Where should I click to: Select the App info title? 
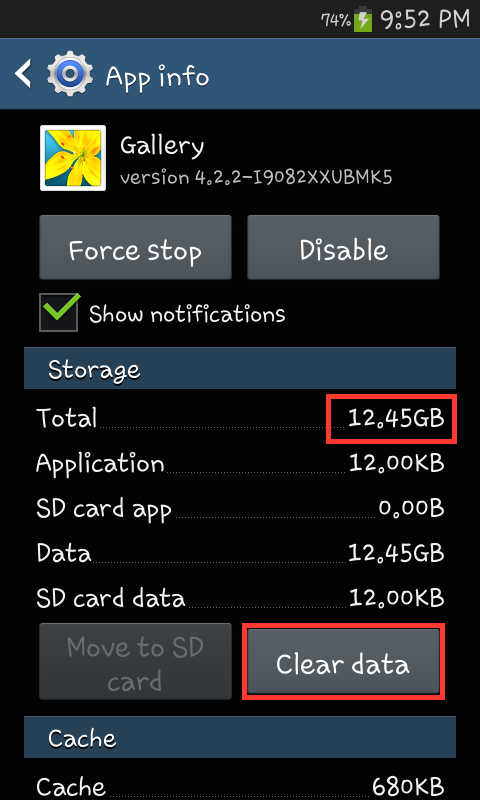(x=157, y=77)
